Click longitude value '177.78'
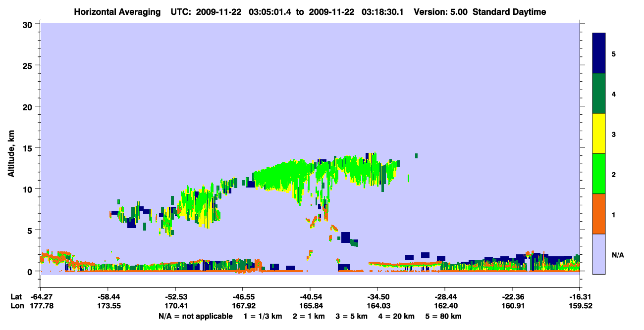 [x=41, y=305]
